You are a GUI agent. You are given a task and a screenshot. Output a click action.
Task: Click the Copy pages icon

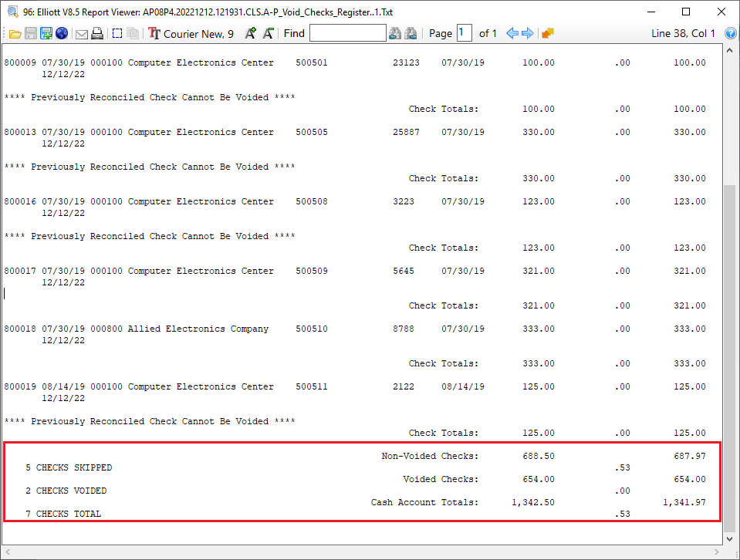point(133,33)
